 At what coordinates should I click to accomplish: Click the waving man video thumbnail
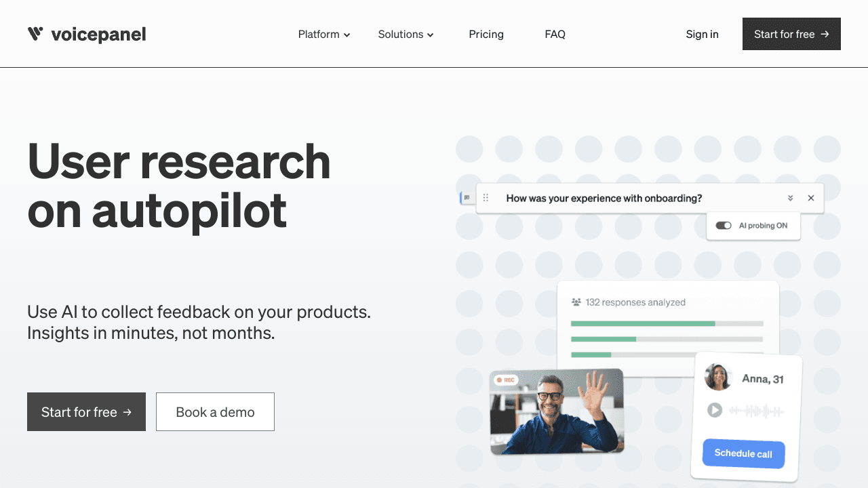(x=556, y=412)
